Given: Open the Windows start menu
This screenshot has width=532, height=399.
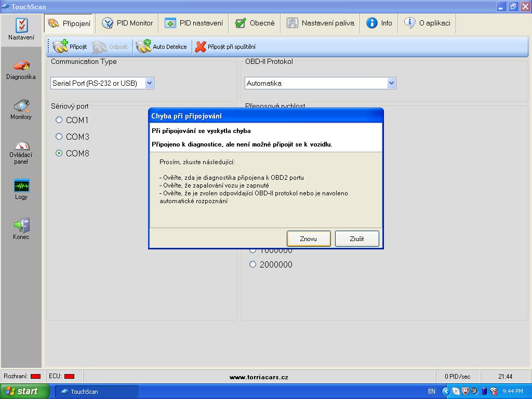Looking at the screenshot, I should 25,391.
